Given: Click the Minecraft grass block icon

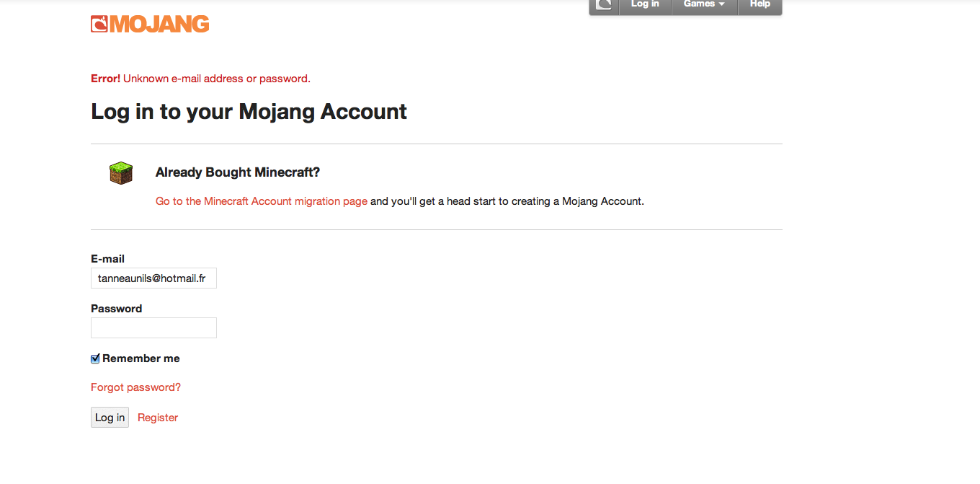Looking at the screenshot, I should pos(121,173).
